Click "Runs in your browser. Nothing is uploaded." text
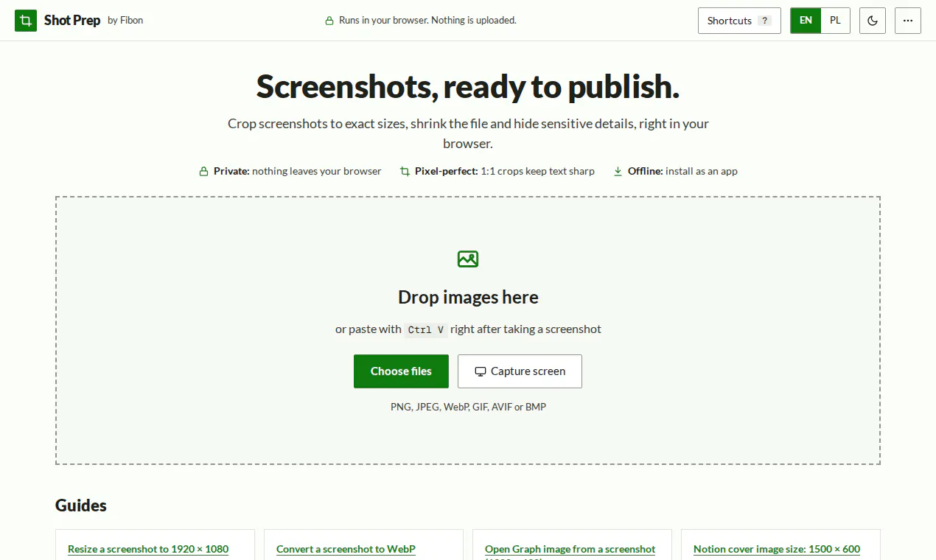The image size is (936, 560). pos(427,21)
